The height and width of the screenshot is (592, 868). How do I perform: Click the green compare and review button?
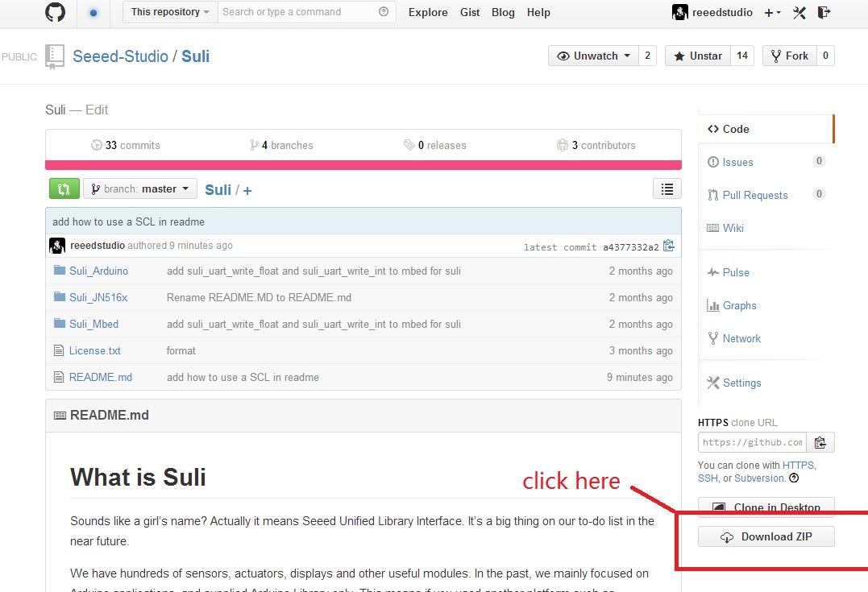tap(64, 188)
